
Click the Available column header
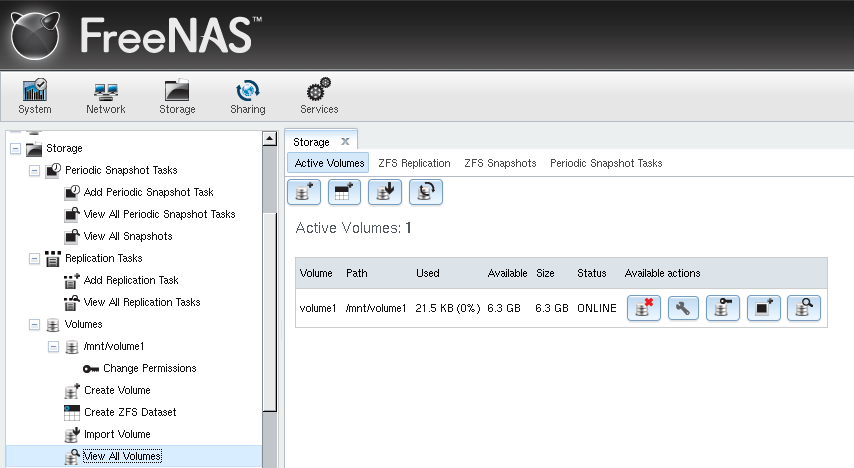[507, 273]
